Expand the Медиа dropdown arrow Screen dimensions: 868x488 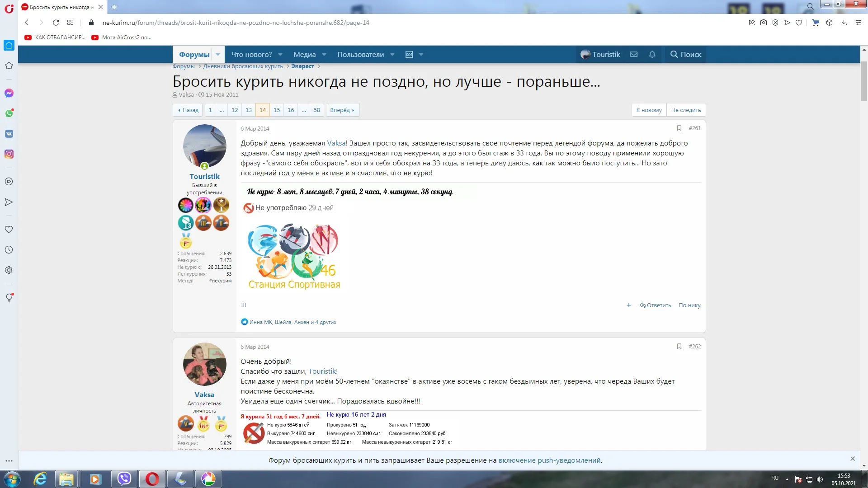pyautogui.click(x=324, y=54)
